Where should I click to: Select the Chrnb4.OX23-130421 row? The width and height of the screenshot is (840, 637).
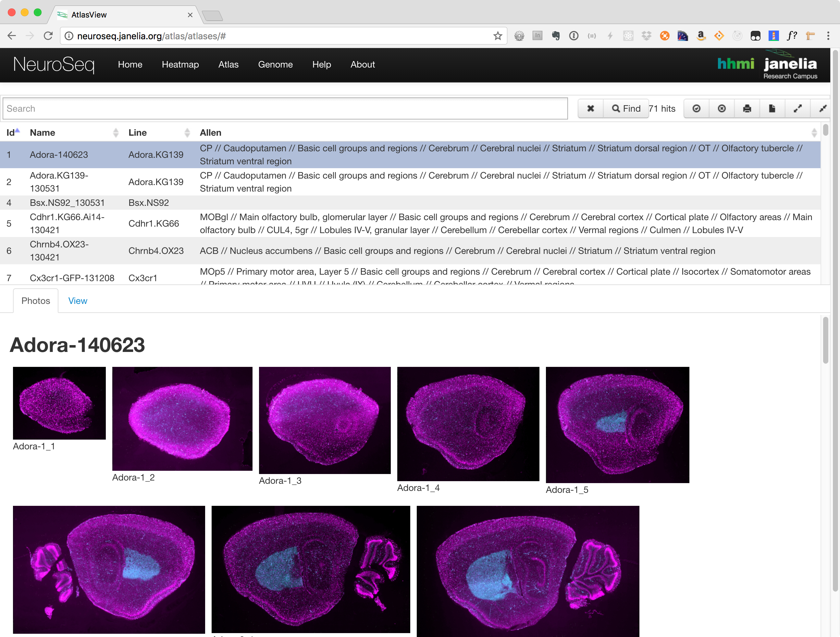410,251
